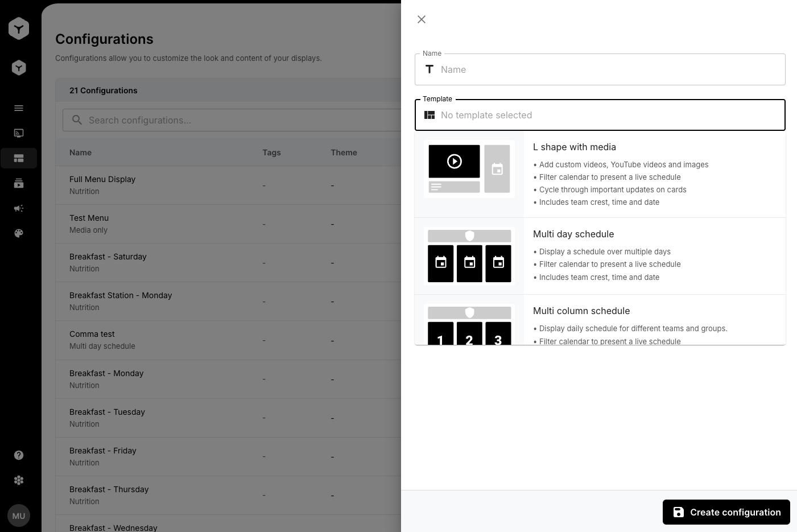The height and width of the screenshot is (532, 797).
Task: Open the Template selection dropdown
Action: pos(600,115)
